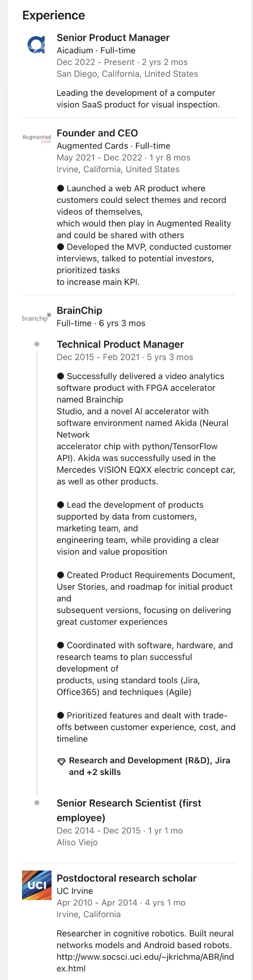Image resolution: width=253 pixels, height=980 pixels.
Task: Click the Experience section heading
Action: [x=54, y=15]
